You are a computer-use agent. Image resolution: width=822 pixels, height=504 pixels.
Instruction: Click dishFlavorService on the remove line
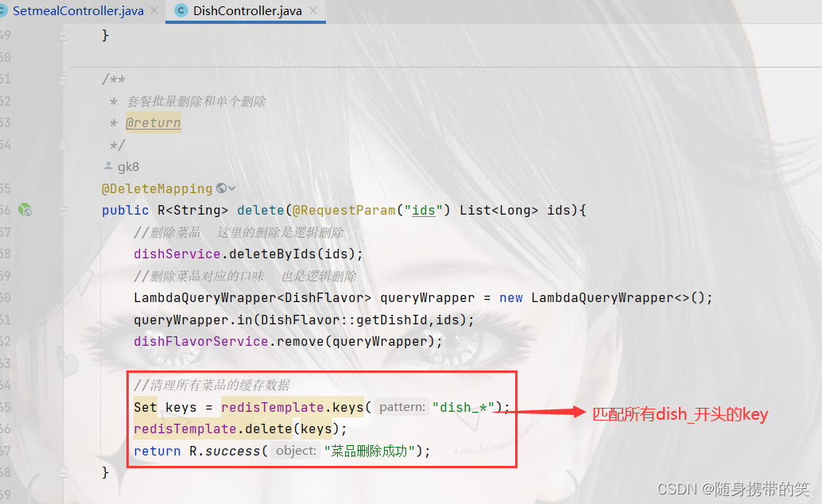pyautogui.click(x=201, y=342)
